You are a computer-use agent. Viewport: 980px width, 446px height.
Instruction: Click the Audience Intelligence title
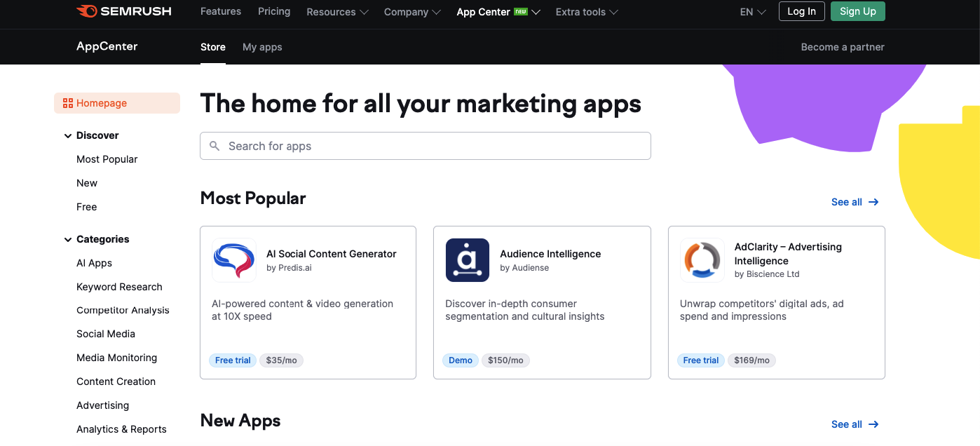point(550,254)
